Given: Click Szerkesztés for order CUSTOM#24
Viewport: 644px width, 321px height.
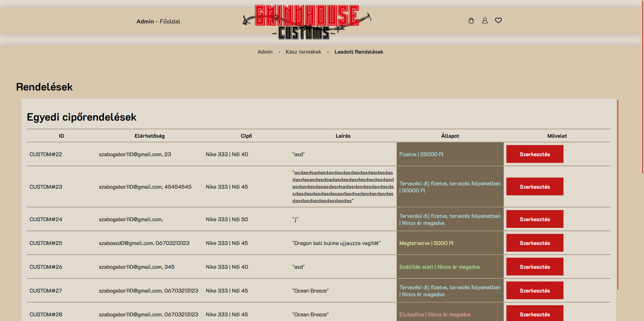Looking at the screenshot, I should (535, 219).
